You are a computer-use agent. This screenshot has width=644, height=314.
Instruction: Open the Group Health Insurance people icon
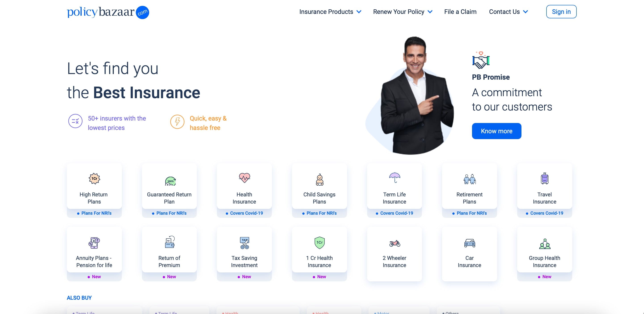pos(544,244)
